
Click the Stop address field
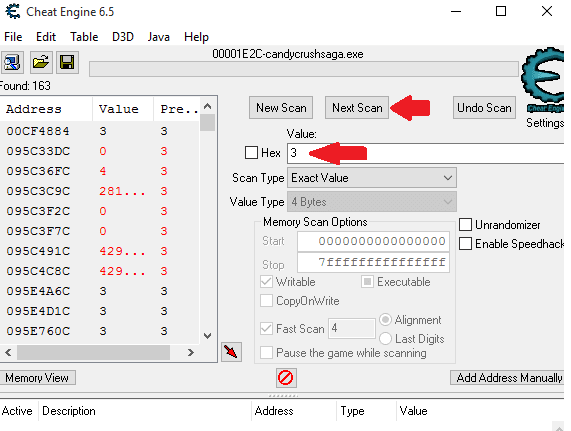373,262
